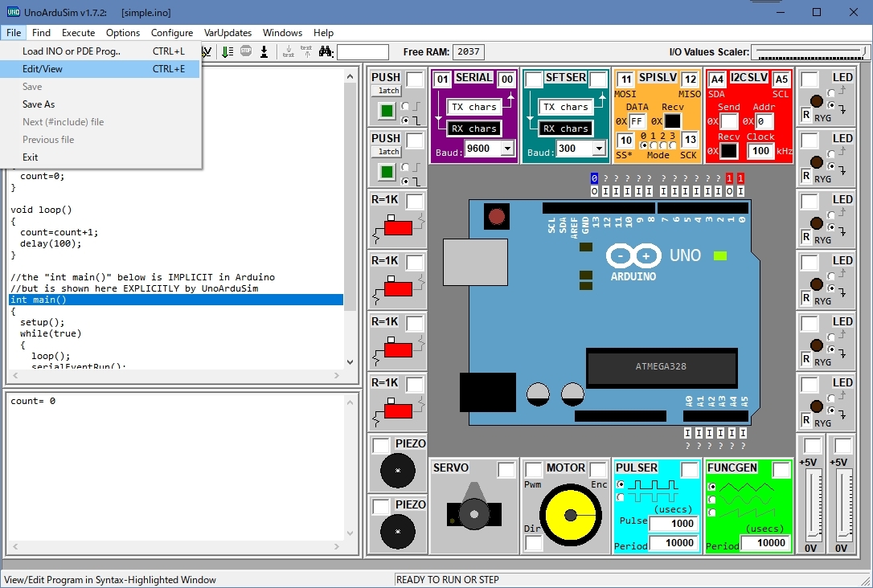Click the red slide switch of the first R=1K device
The image size is (873, 588).
(x=398, y=227)
